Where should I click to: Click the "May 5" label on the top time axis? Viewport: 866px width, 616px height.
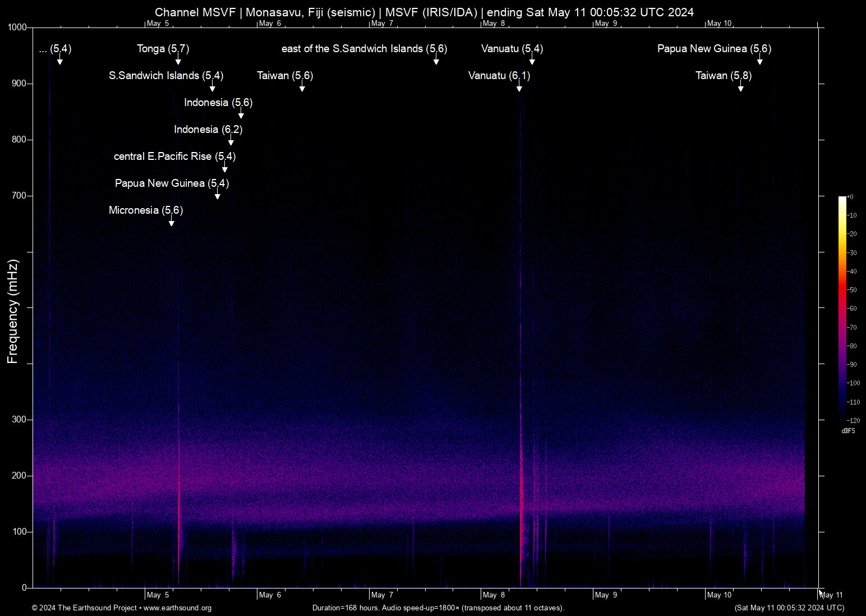tap(158, 24)
